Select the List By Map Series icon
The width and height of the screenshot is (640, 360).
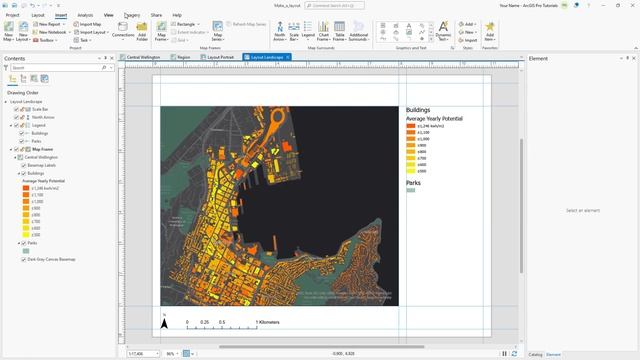[x=44, y=79]
